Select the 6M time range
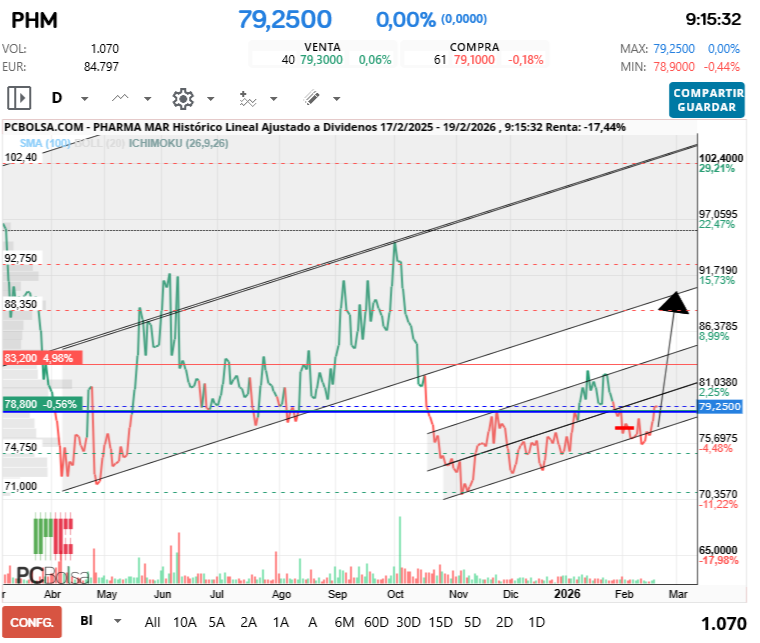 [344, 621]
